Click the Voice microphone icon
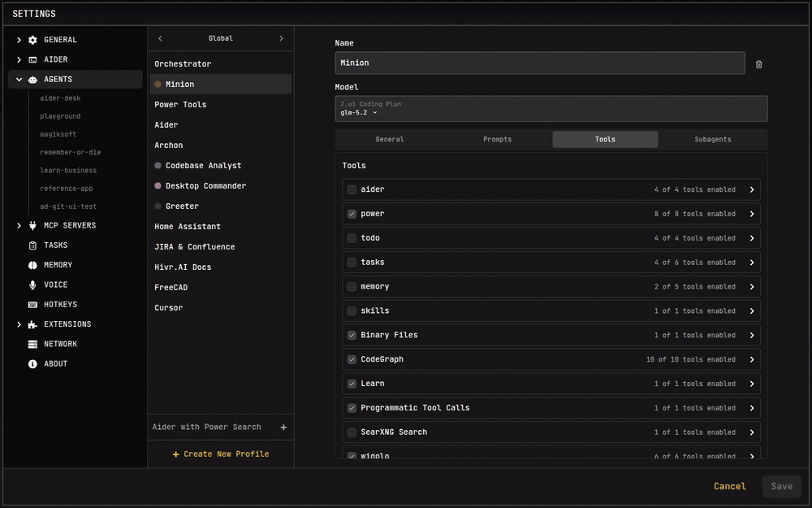The width and height of the screenshot is (812, 508). 32,284
